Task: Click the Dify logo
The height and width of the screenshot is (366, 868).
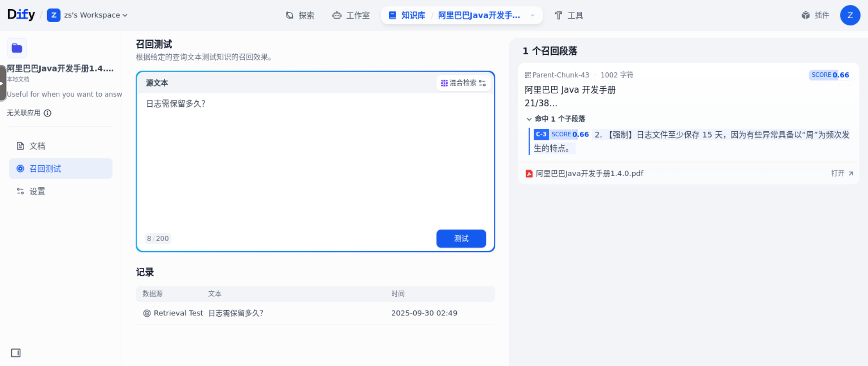Action: pos(21,14)
